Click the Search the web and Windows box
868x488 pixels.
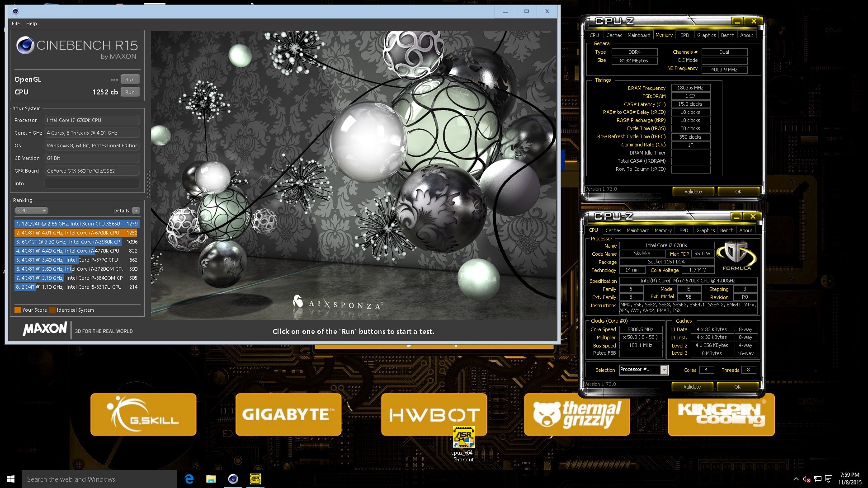pyautogui.click(x=99, y=479)
